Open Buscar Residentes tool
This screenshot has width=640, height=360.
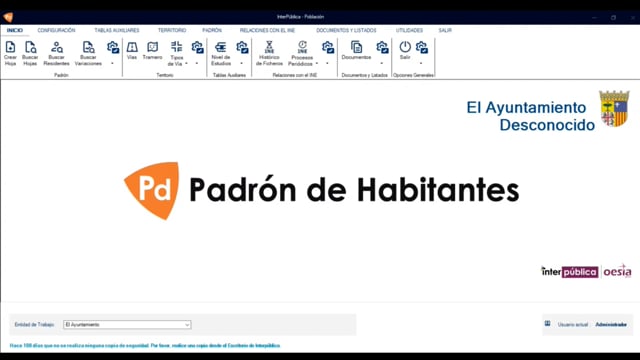pyautogui.click(x=56, y=53)
